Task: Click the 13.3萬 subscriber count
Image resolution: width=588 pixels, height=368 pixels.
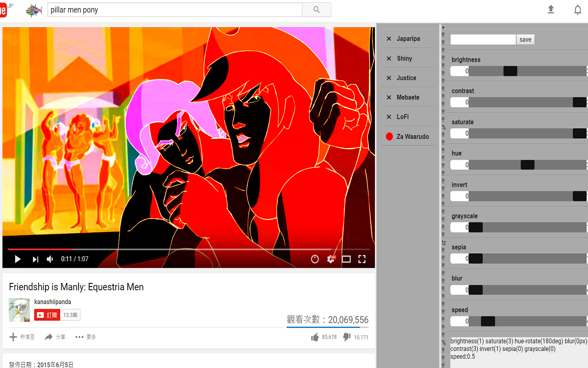Action: click(70, 315)
